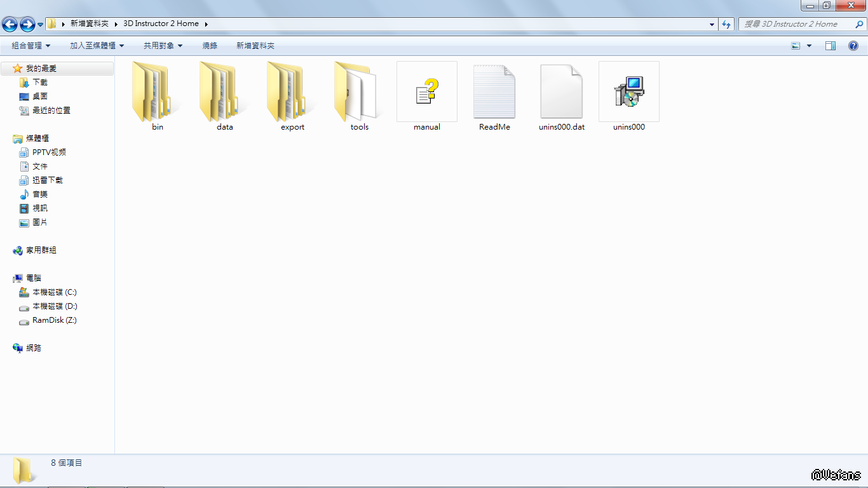
Task: Open recent pages dropdown beside navigation arrows
Action: coord(41,25)
